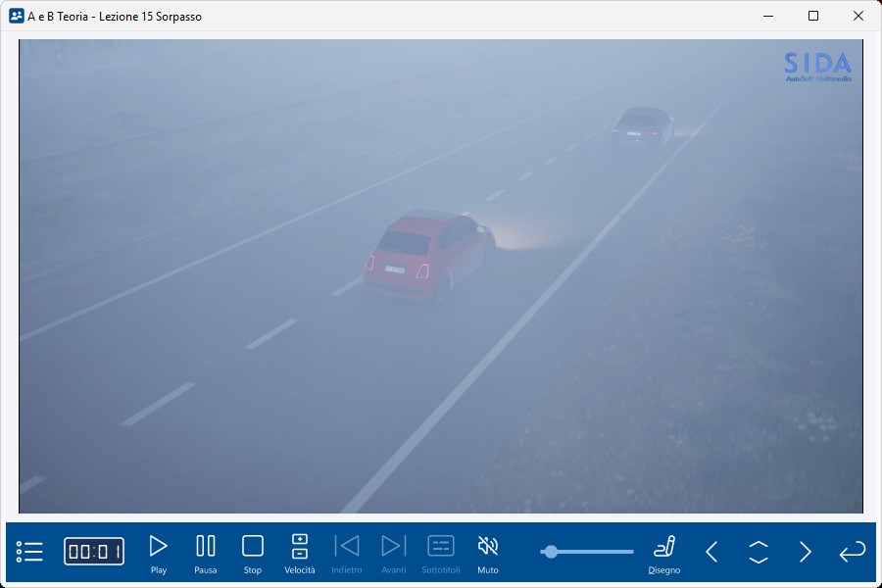This screenshot has height=588, width=882.
Task: Expand the up/down chevron control
Action: pyautogui.click(x=759, y=552)
